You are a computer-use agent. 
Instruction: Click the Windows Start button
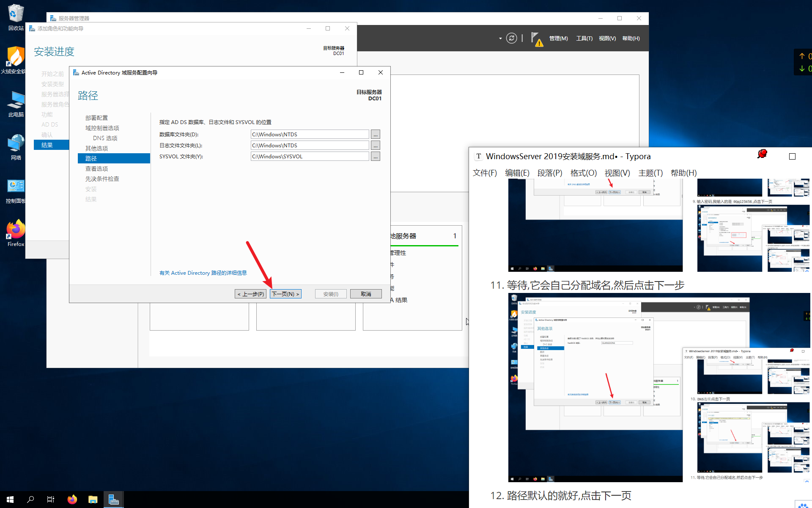pyautogui.click(x=10, y=500)
